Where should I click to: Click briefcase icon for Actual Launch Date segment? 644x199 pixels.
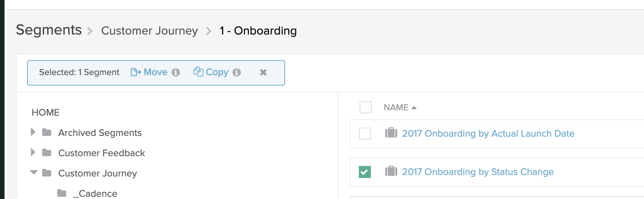pyautogui.click(x=391, y=133)
